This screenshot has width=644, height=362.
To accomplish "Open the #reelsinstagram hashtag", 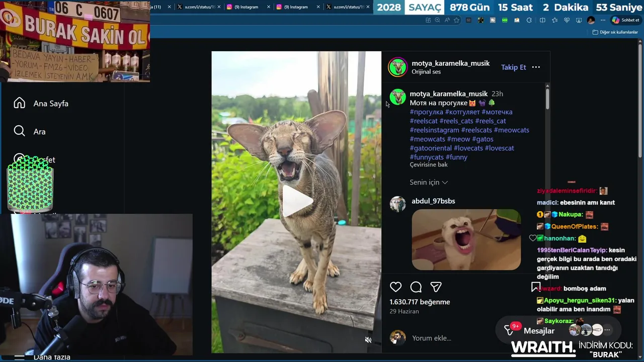I will coord(434,130).
